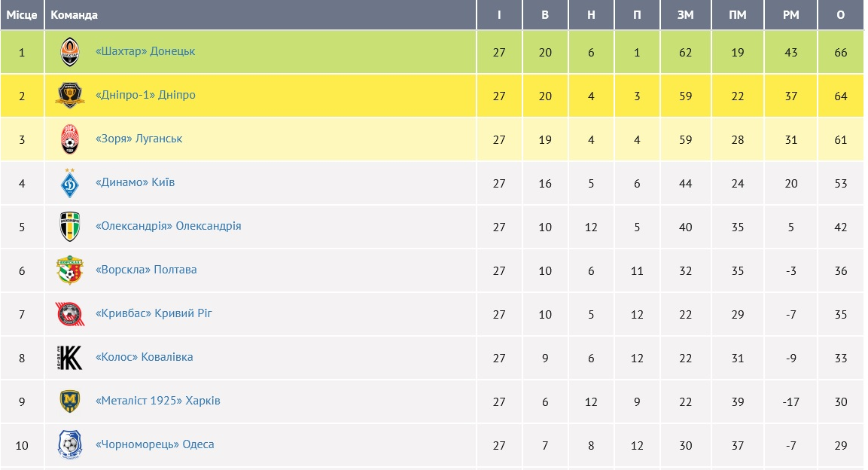Click the Shakhtar Donetsk club crest
This screenshot has height=470, width=868.
[70, 52]
